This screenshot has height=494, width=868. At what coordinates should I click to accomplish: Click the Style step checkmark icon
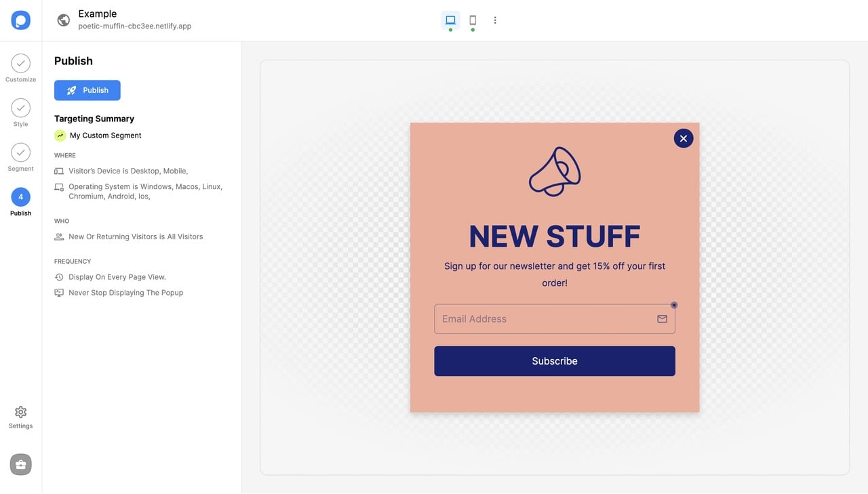click(20, 108)
